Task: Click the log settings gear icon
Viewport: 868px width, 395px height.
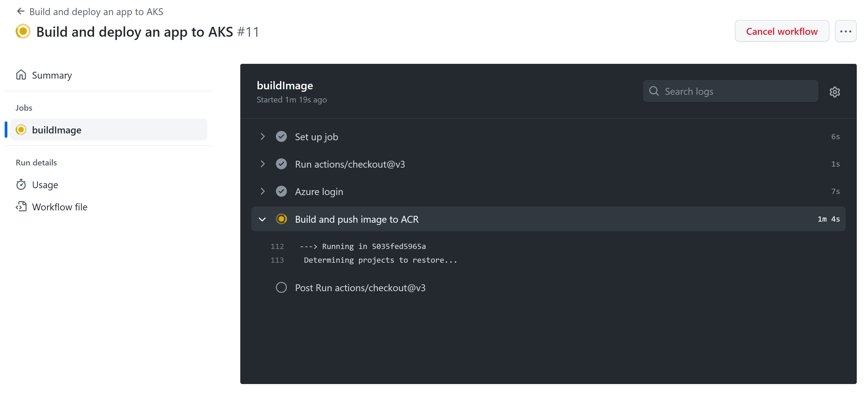Action: [x=835, y=91]
